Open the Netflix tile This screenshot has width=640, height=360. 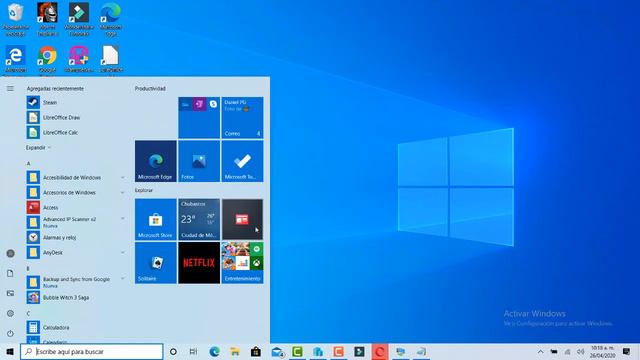(199, 263)
